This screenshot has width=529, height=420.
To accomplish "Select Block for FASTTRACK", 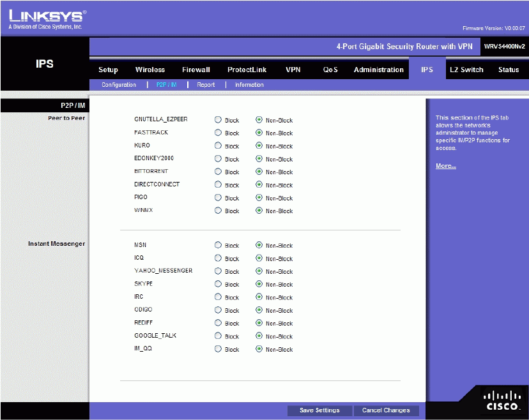I will tap(218, 133).
